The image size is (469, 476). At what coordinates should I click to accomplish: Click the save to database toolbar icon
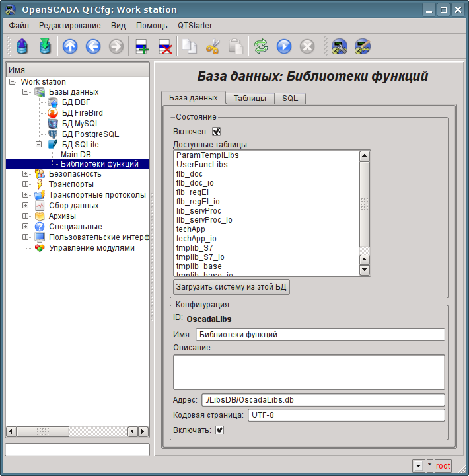pyautogui.click(x=45, y=46)
